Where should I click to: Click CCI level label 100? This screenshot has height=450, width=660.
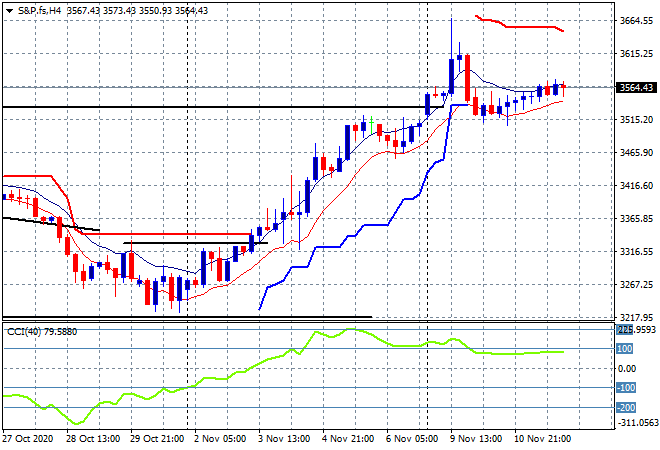(625, 349)
